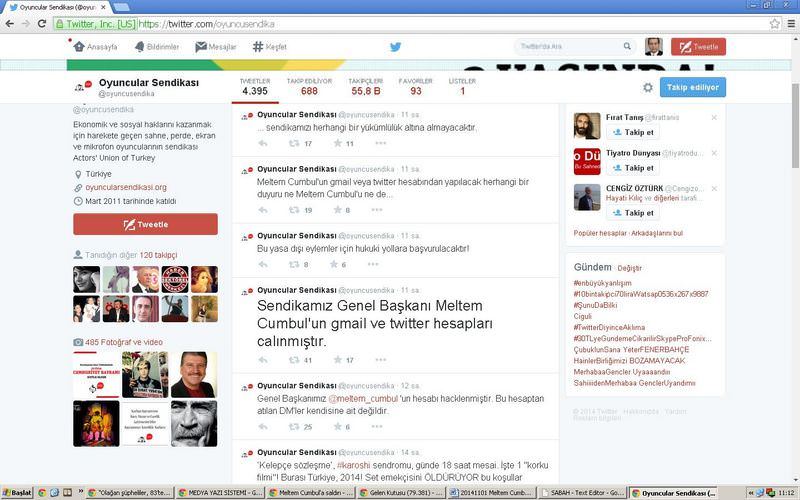Open the #karoshi hashtag link
800x500 pixels.
[354, 465]
